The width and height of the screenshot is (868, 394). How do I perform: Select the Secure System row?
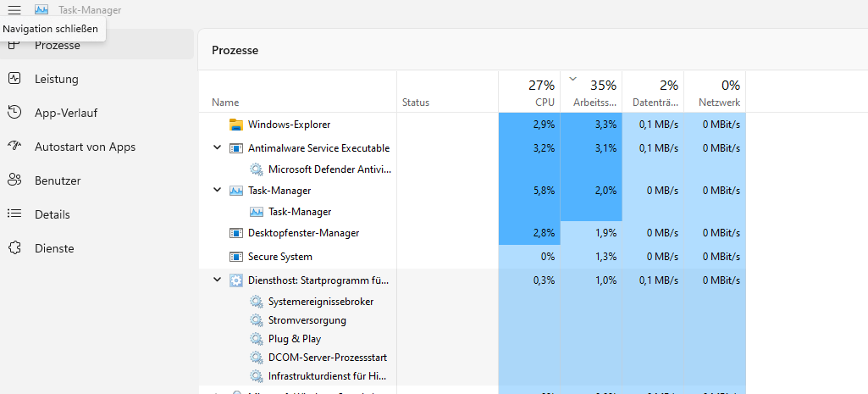click(473, 257)
